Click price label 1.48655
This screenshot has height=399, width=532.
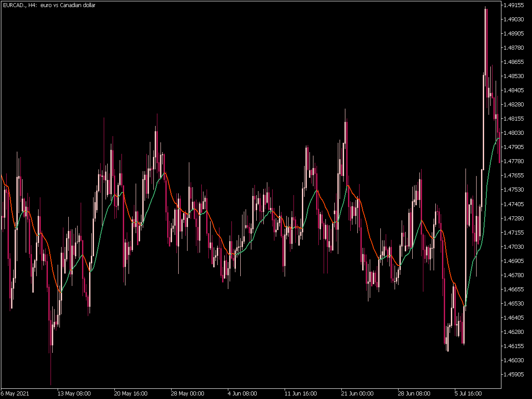coord(514,62)
